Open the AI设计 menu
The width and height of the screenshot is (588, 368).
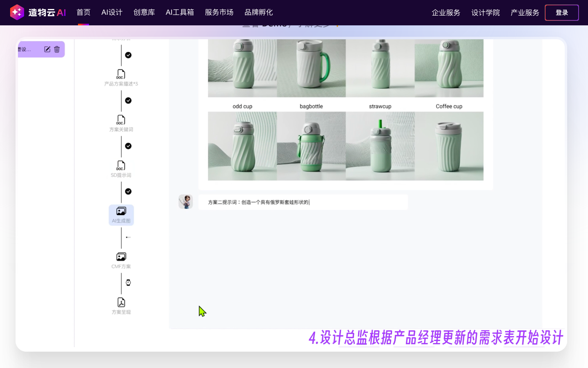pyautogui.click(x=112, y=12)
